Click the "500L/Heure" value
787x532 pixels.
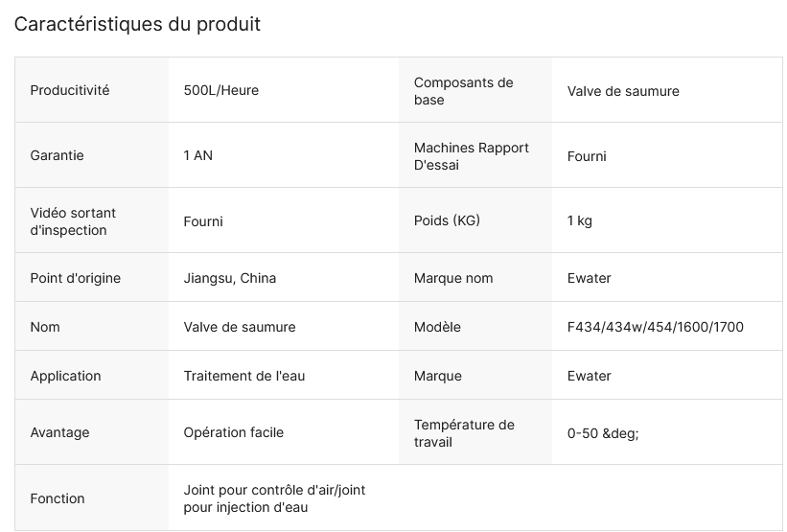pyautogui.click(x=221, y=90)
